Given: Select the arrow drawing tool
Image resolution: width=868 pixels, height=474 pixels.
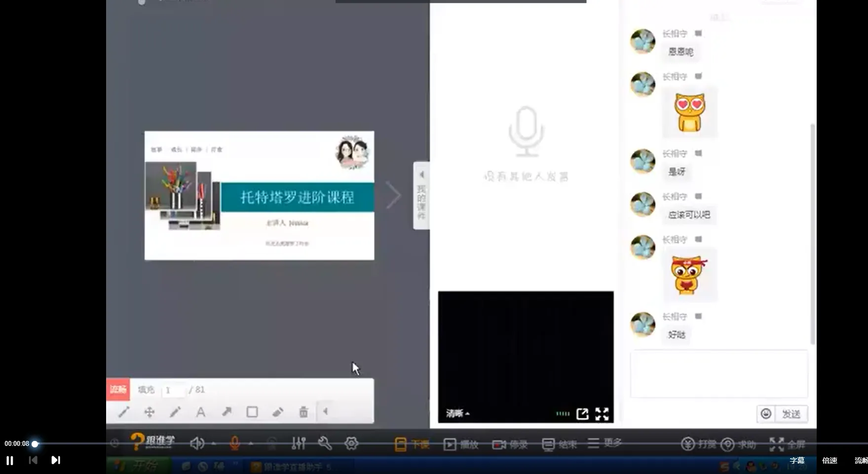Looking at the screenshot, I should pos(226,412).
